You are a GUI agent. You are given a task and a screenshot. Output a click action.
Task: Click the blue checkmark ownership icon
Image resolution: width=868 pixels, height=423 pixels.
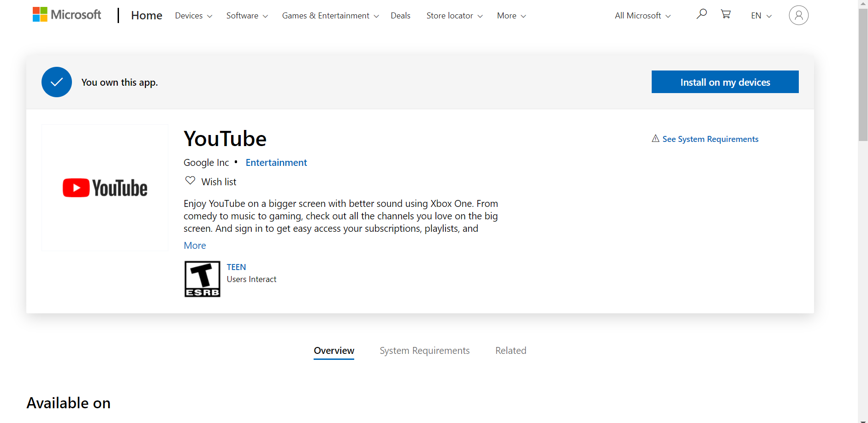coord(57,82)
